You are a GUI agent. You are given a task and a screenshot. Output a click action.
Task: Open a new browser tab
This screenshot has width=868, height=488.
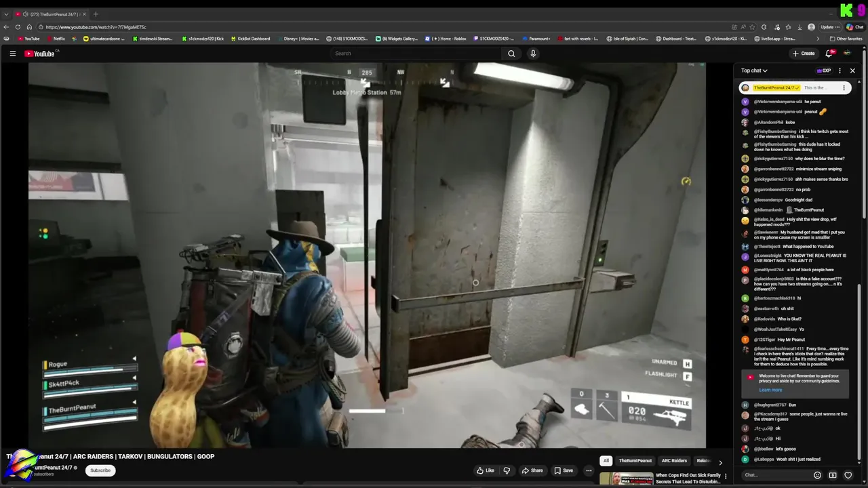(x=96, y=14)
